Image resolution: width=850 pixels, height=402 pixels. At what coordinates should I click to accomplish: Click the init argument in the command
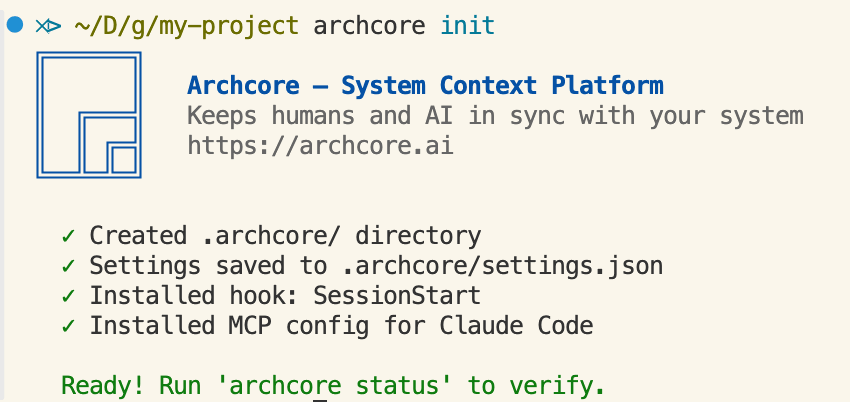point(468,25)
